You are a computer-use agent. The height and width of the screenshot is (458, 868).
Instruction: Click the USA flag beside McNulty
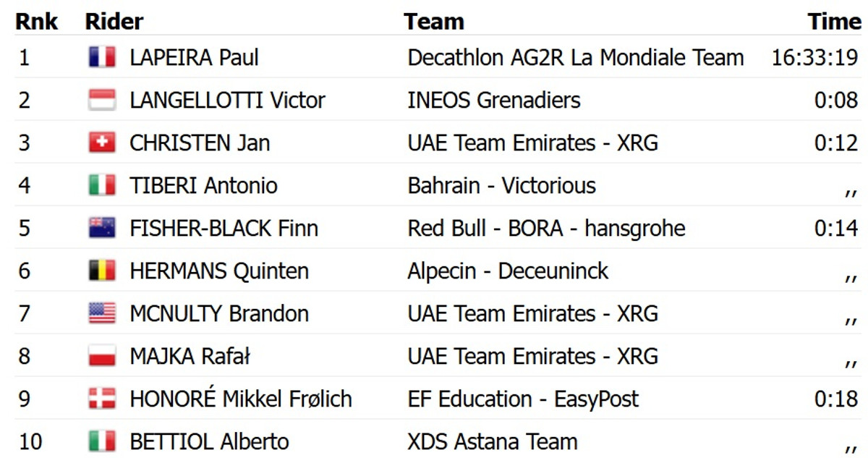click(x=102, y=313)
